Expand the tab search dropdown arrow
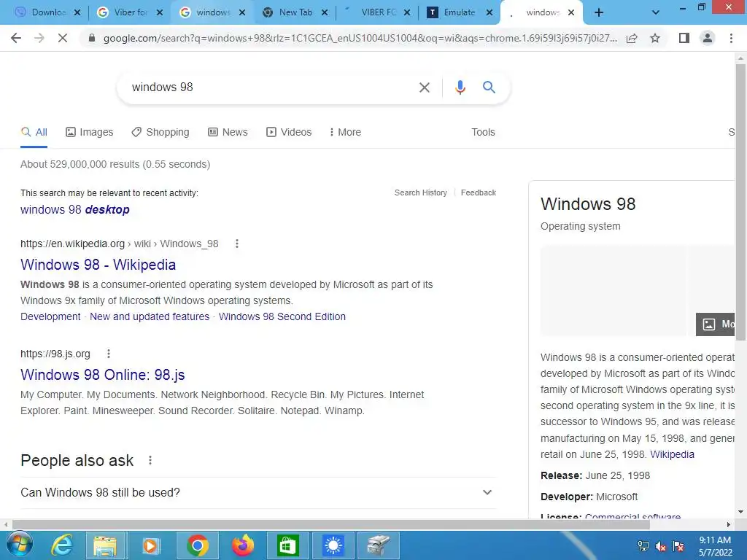 click(x=656, y=12)
